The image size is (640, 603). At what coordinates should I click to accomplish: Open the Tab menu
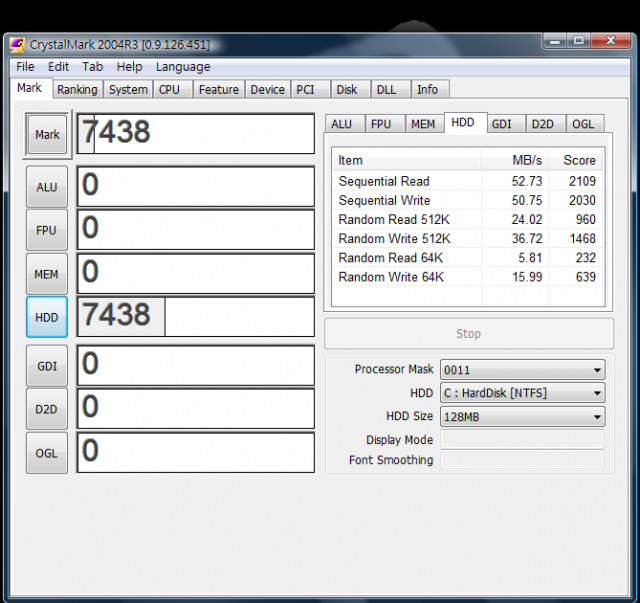(93, 67)
